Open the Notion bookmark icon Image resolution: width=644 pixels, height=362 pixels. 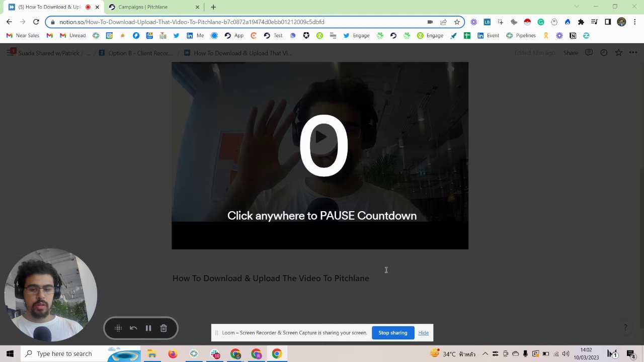pyautogui.click(x=573, y=36)
